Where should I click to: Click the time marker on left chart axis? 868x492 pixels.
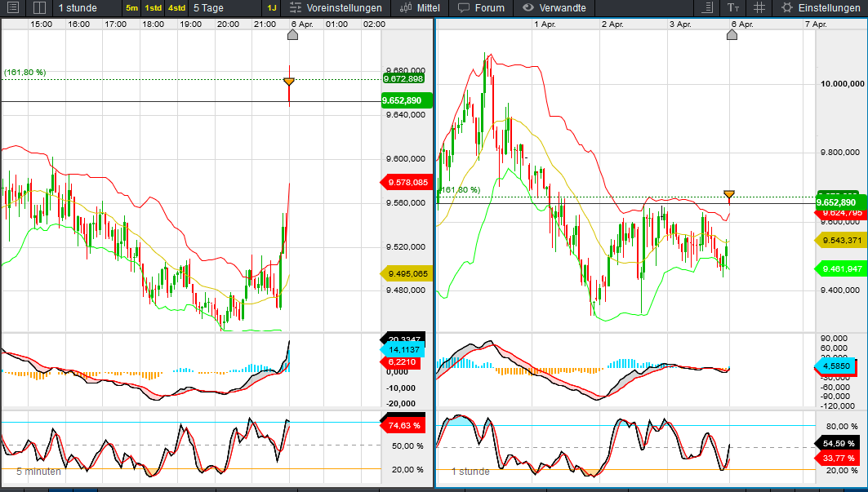coord(293,35)
